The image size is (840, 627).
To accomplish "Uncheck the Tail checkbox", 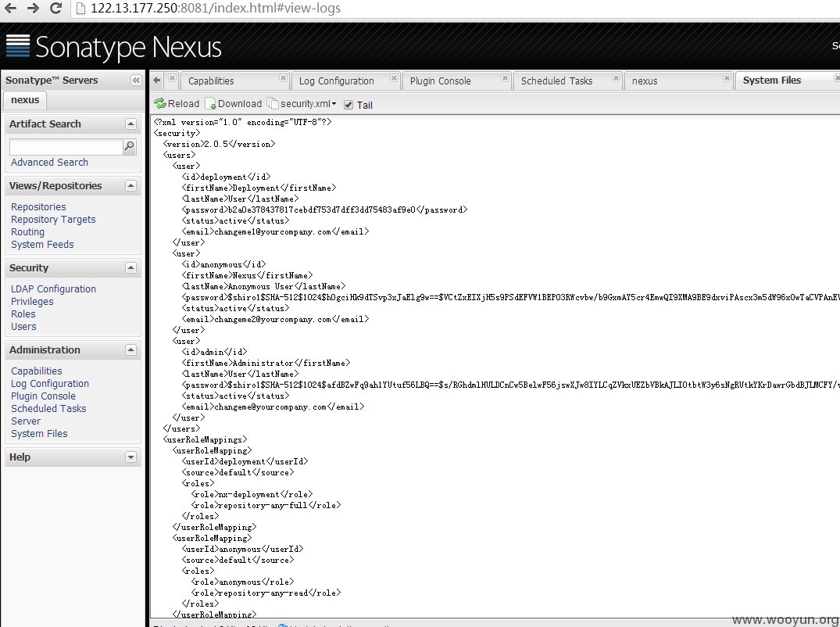I will (x=349, y=105).
